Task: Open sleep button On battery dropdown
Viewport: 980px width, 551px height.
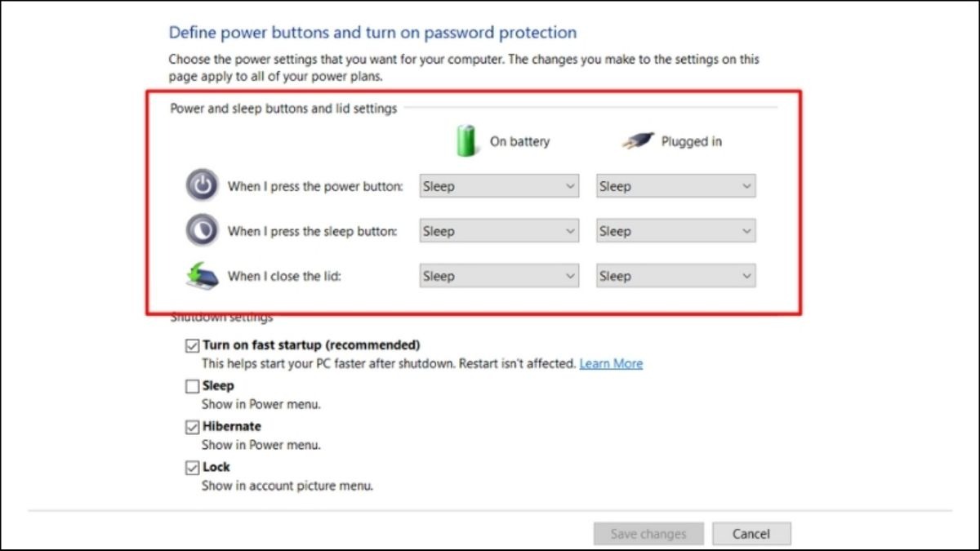Action: coord(499,231)
